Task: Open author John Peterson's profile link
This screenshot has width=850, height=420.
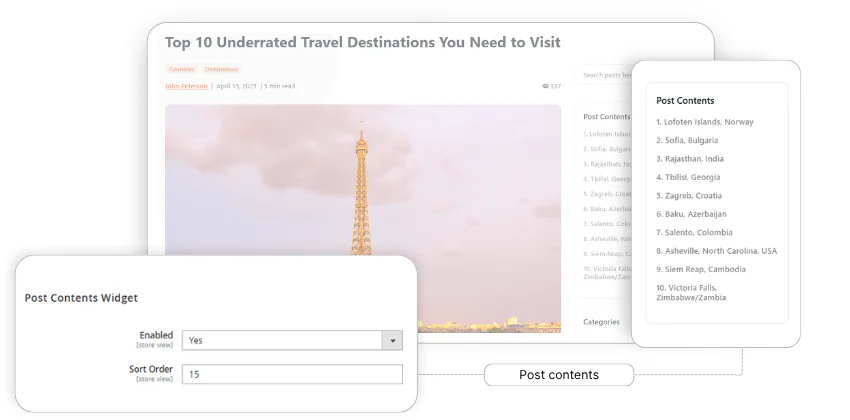Action: 186,86
